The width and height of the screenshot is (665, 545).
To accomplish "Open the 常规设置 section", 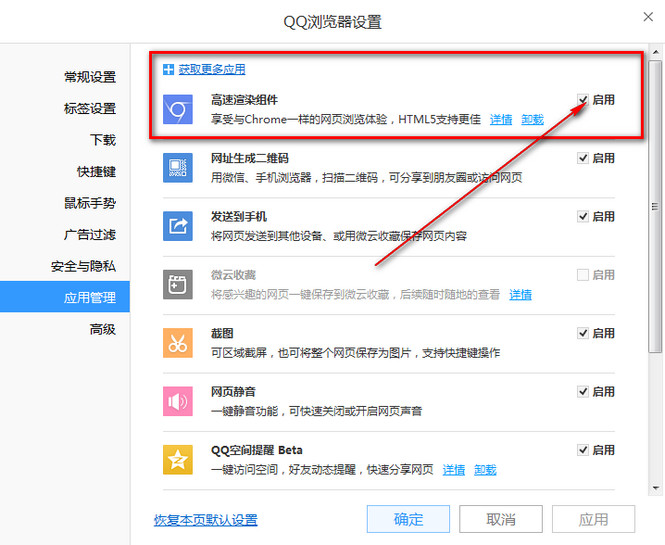I will click(90, 77).
